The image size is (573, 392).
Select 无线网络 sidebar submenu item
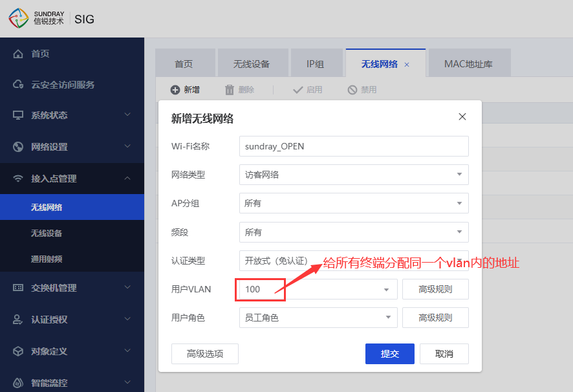click(x=72, y=207)
